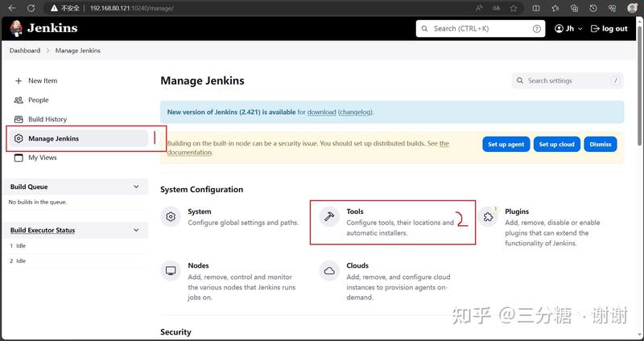Open browser collections icon
Screen dimensions: 644x341
[x=575, y=8]
